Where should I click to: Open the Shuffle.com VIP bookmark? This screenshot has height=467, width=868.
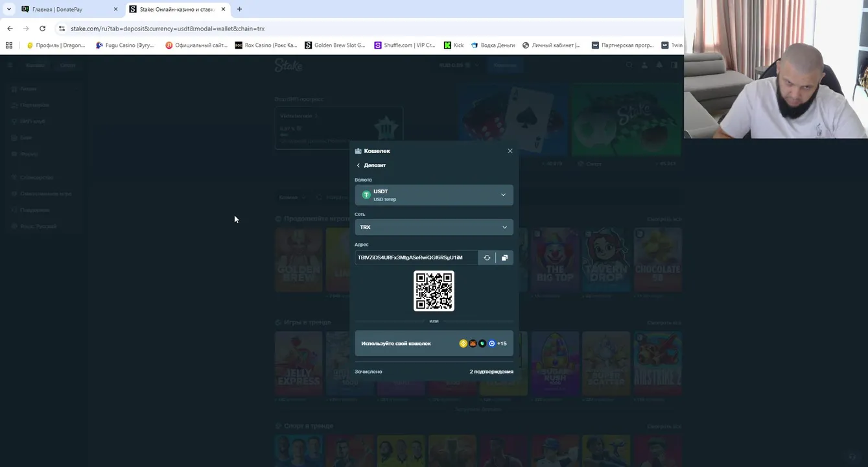(405, 45)
